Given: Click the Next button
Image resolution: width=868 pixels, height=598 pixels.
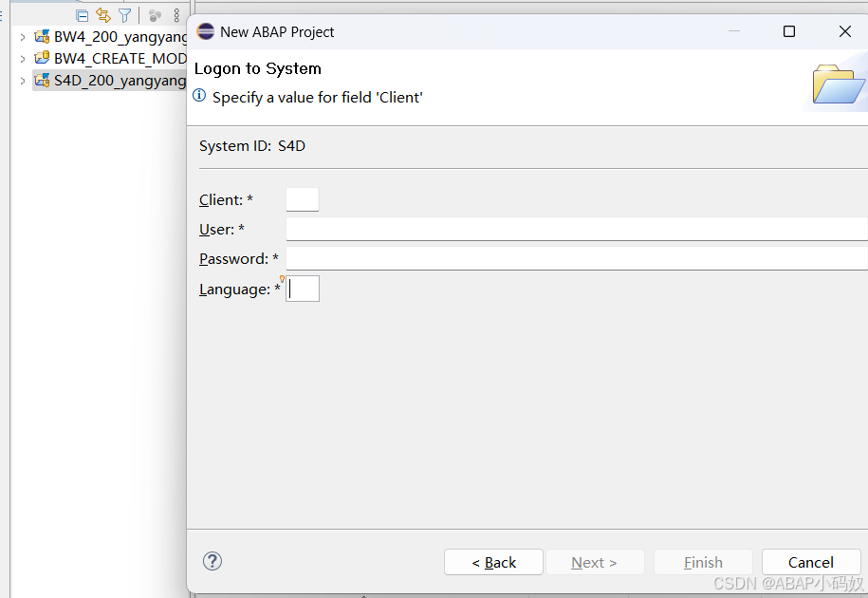Looking at the screenshot, I should 595,562.
